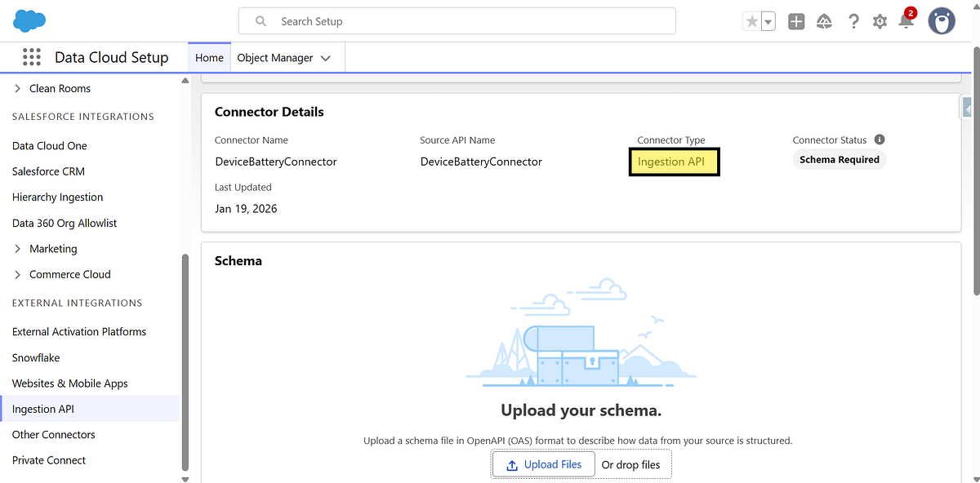Viewport: 980px width, 483px height.
Task: Open Other Connectors in the sidebar
Action: click(54, 435)
